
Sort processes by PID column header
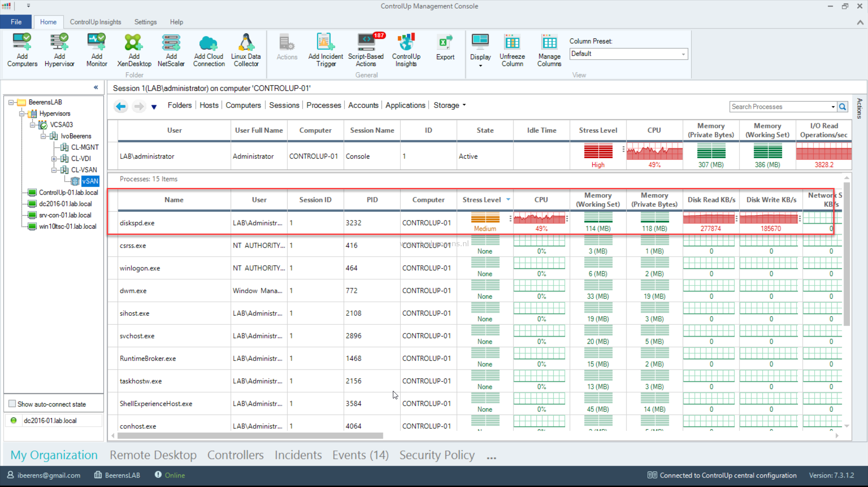point(372,200)
